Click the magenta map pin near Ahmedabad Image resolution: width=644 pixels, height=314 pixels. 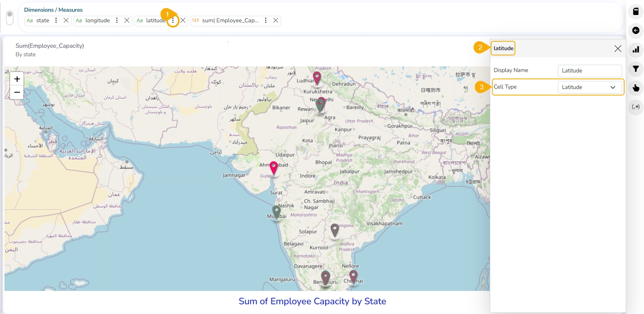click(x=274, y=168)
